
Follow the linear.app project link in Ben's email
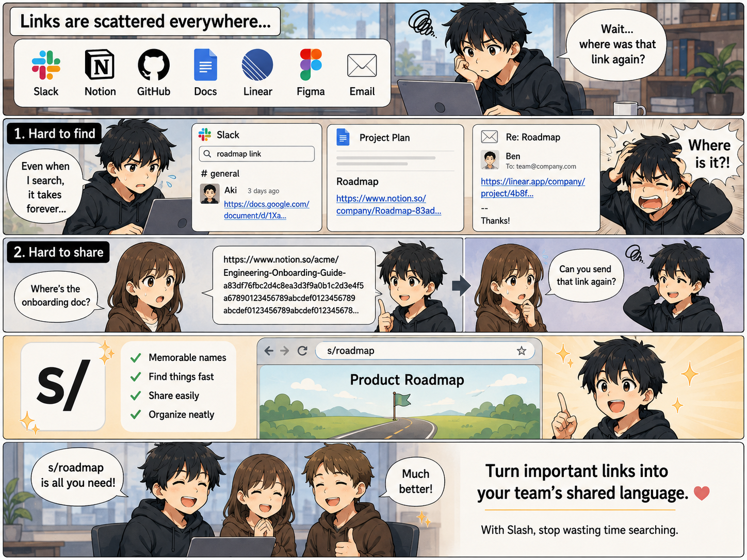pyautogui.click(x=533, y=187)
